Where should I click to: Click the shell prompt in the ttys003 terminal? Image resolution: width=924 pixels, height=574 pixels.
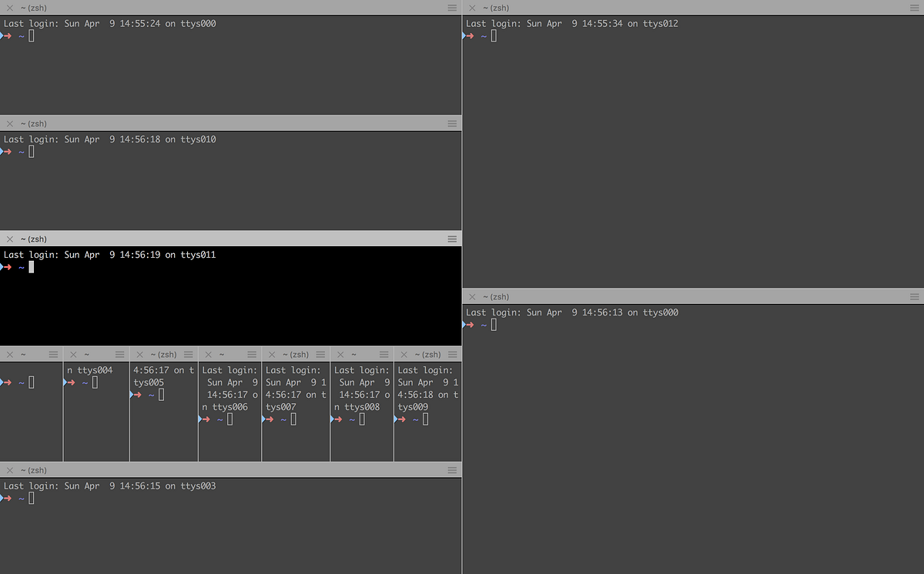[x=19, y=498]
